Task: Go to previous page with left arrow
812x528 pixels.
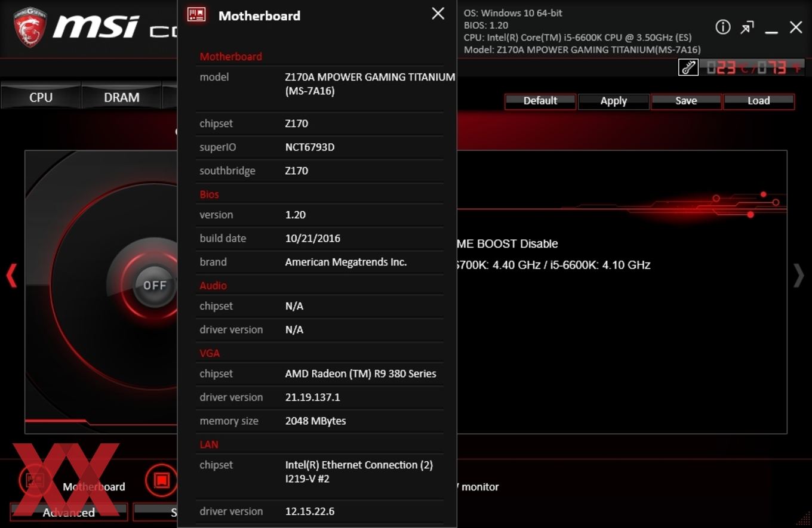Action: (11, 276)
